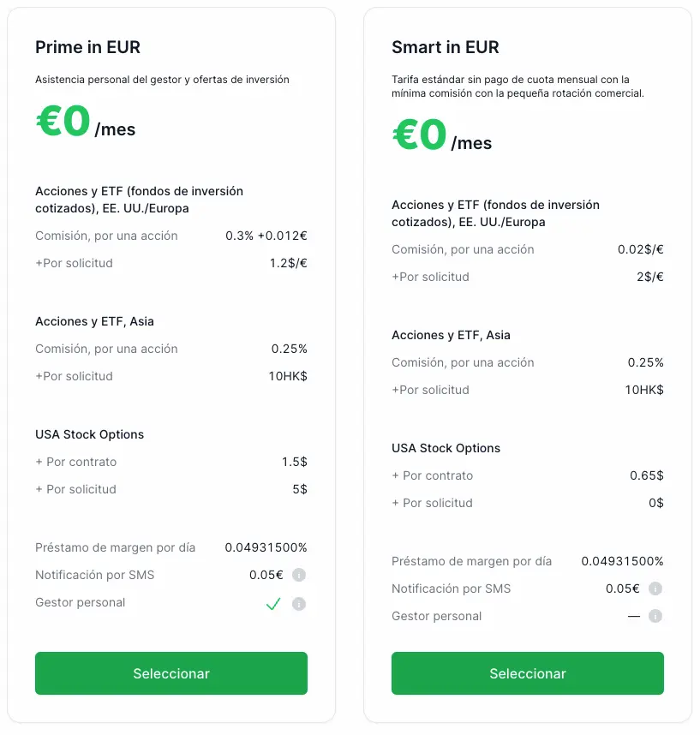Click the green Gestor personal checkmark in Prime
Screen dimensions: 700x735
[273, 604]
